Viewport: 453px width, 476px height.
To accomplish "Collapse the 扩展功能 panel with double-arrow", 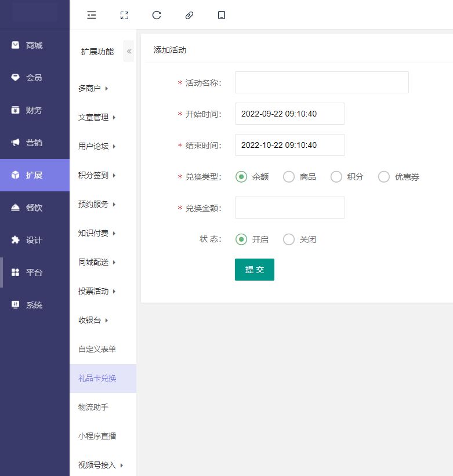I will (129, 52).
